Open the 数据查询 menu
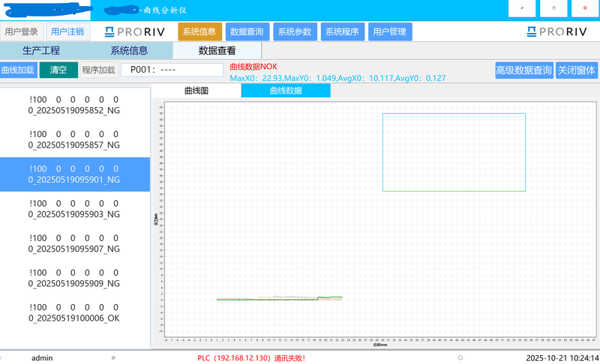600x364 pixels. coord(247,31)
